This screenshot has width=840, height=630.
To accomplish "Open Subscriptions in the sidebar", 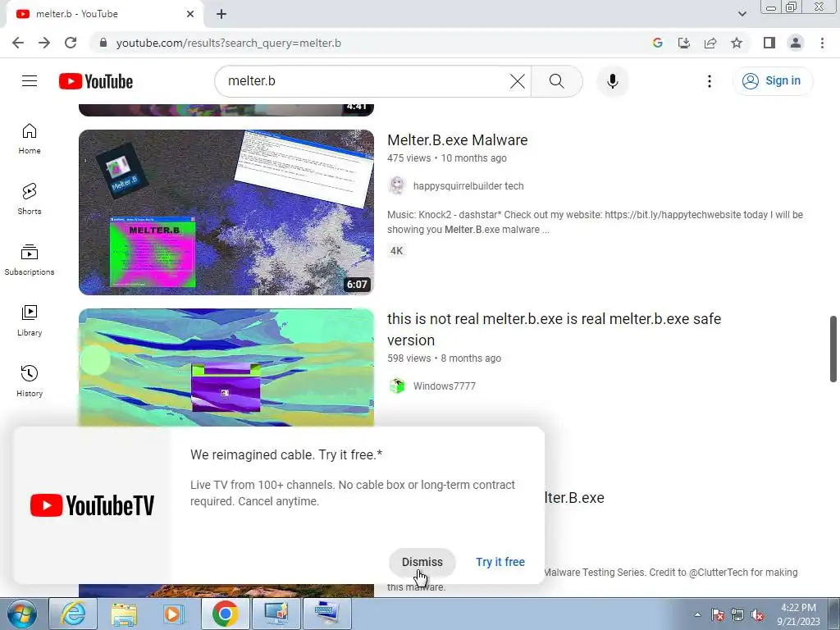I will [30, 260].
